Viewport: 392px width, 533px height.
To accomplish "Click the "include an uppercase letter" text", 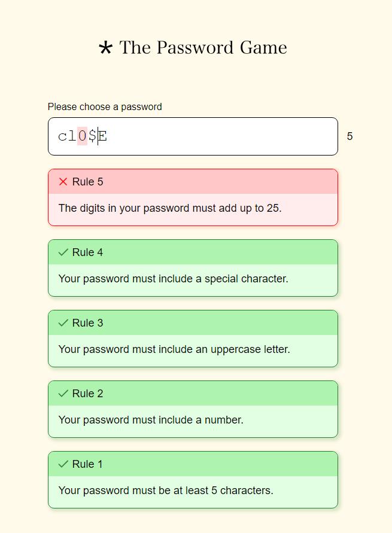I will pyautogui.click(x=174, y=349).
